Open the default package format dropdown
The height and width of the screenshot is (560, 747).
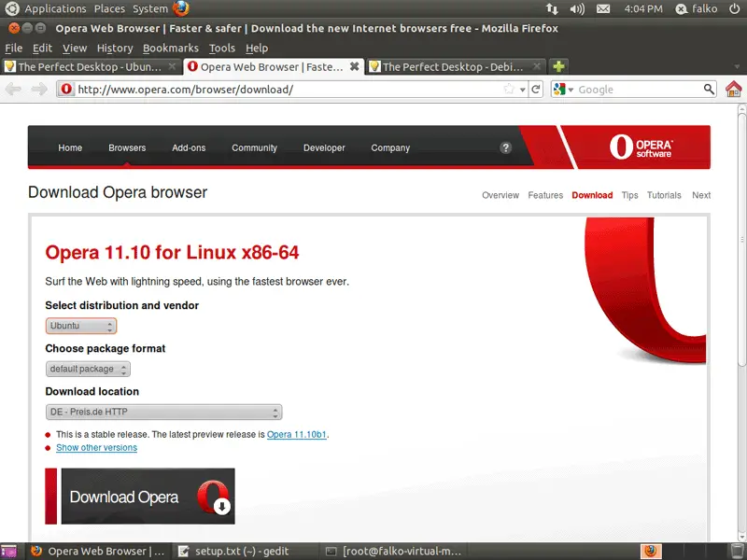click(x=88, y=369)
